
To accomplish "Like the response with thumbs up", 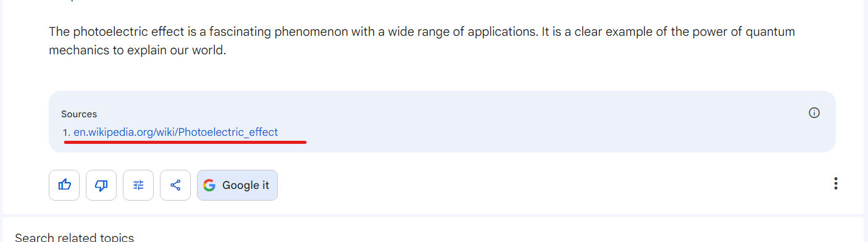I will coord(64,185).
